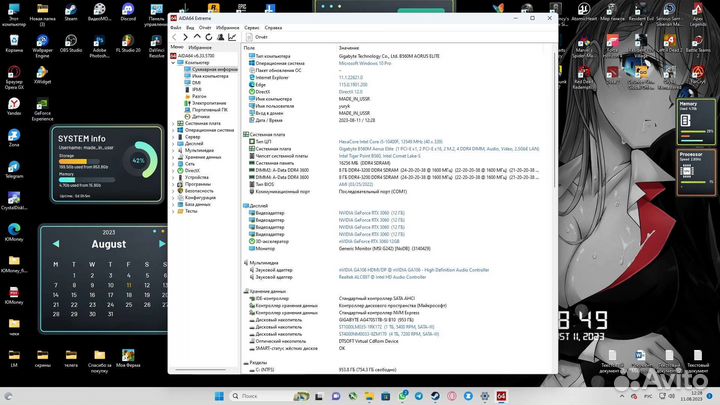Screen dimensions: 720x405
Task: Click the Steam desktop shortcut
Action: tap(71, 12)
